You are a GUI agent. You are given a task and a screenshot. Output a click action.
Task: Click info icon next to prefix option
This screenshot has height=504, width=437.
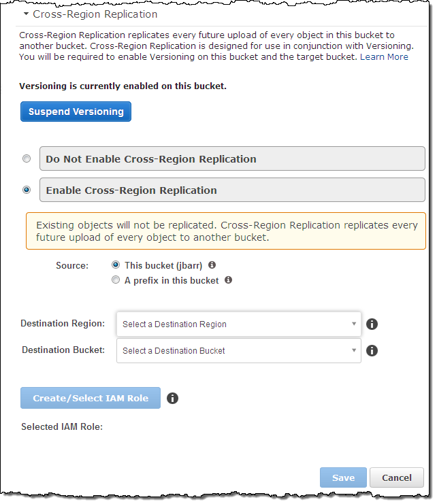coord(229,280)
